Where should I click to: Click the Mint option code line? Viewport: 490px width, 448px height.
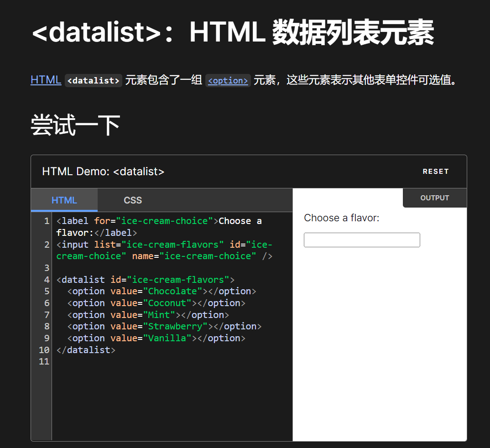tap(148, 315)
